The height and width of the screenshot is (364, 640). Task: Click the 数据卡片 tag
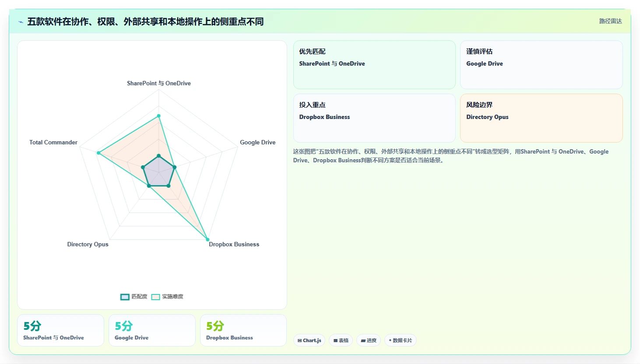click(x=401, y=340)
